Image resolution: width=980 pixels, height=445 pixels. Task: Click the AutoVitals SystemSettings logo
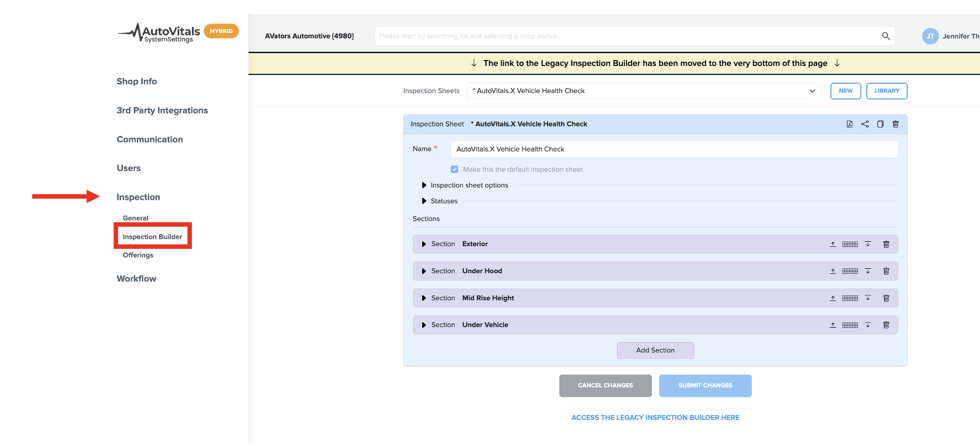[159, 33]
